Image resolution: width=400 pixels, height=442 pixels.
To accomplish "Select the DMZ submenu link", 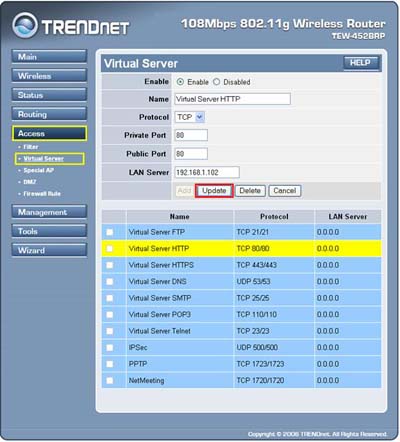I will click(x=30, y=182).
